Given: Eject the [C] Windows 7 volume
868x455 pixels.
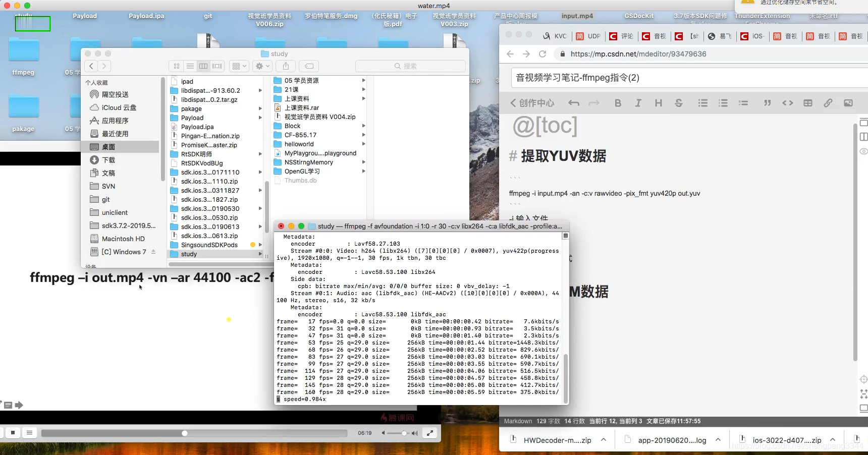Looking at the screenshot, I should [153, 252].
